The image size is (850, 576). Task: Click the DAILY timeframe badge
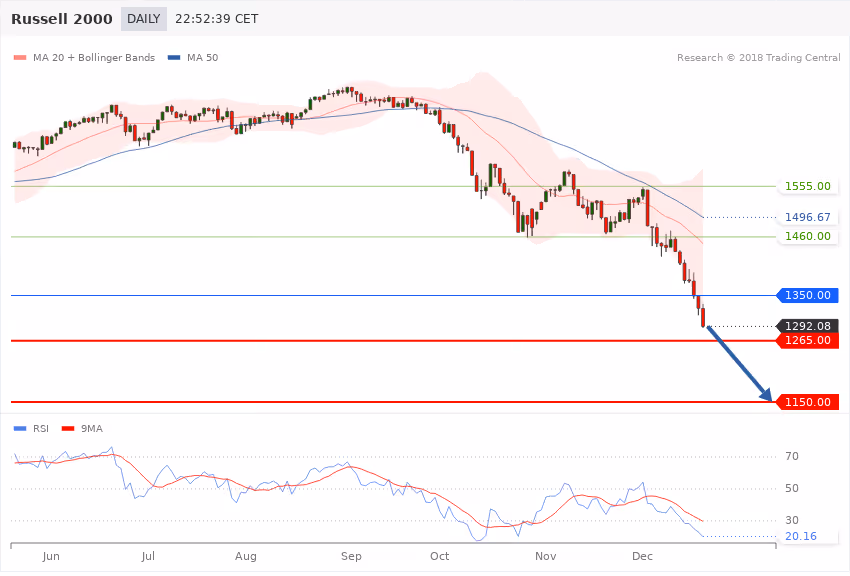tap(144, 19)
